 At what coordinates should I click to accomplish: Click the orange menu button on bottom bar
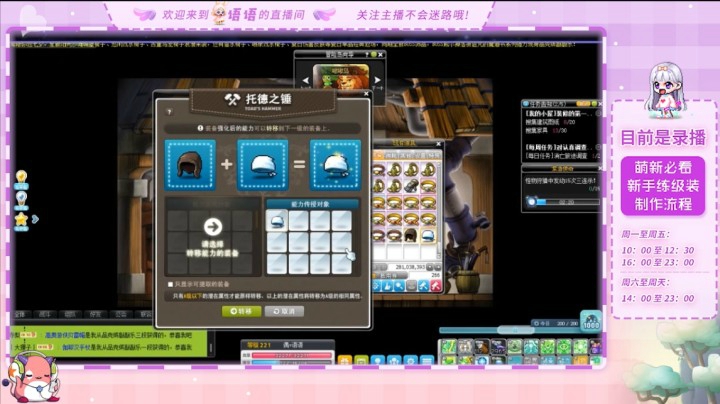click(345, 360)
